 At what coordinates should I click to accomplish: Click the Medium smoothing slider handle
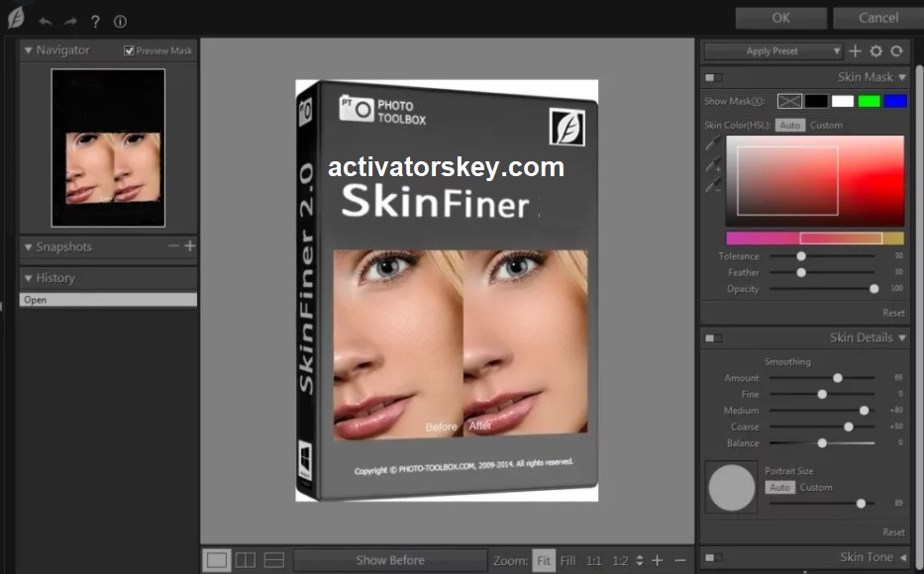[x=864, y=411]
